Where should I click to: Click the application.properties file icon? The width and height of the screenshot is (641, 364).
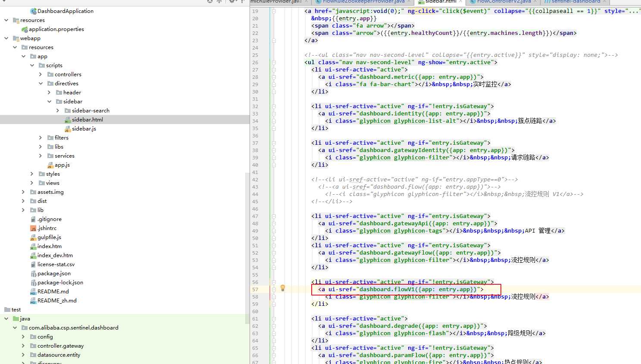(x=25, y=29)
